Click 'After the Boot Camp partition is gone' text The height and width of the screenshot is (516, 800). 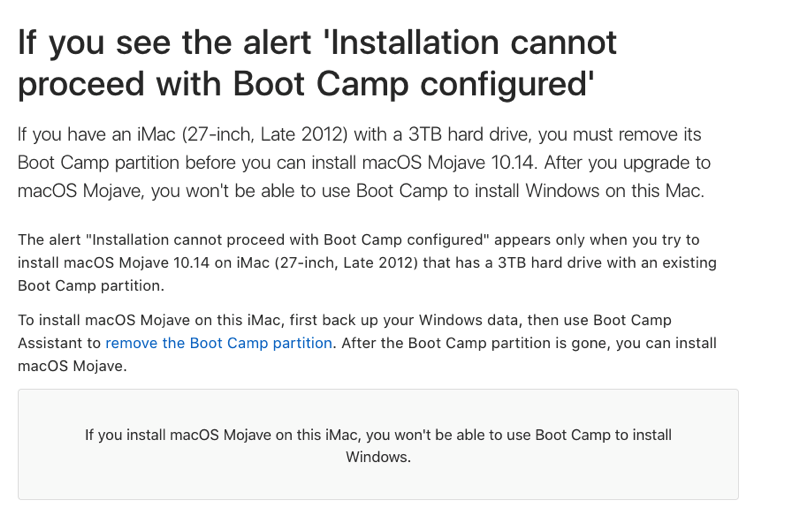click(474, 343)
